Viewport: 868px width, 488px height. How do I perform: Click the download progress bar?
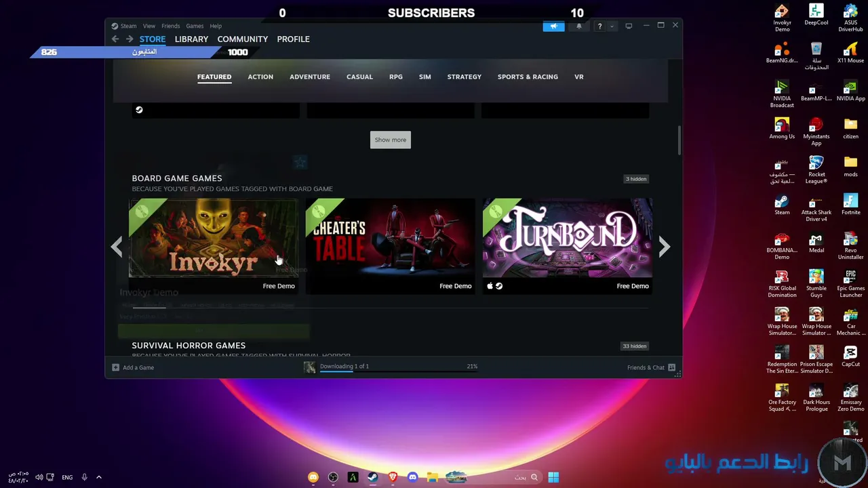tap(399, 372)
